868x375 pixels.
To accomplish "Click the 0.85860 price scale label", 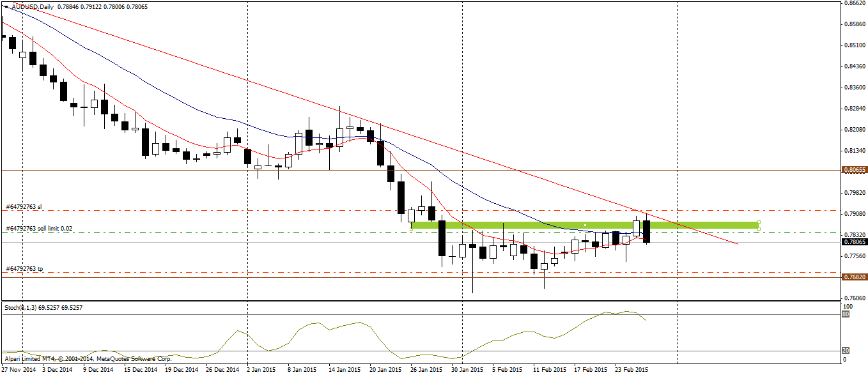I will point(855,24).
